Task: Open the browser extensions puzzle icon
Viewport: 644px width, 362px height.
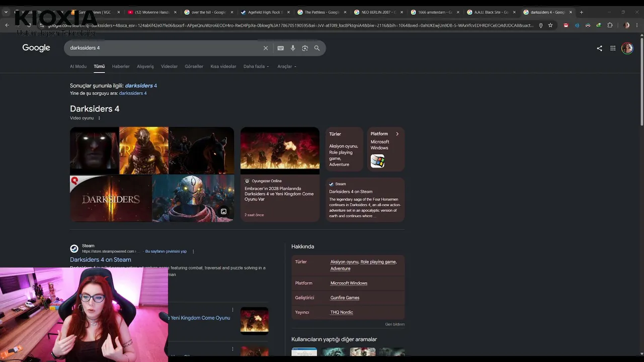Action: pos(610,25)
